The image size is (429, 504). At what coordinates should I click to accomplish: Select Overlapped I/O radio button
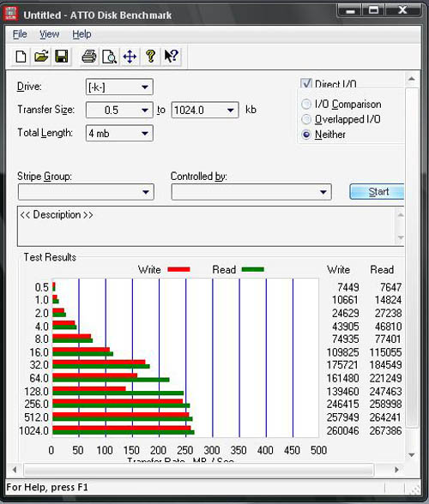pyautogui.click(x=306, y=119)
